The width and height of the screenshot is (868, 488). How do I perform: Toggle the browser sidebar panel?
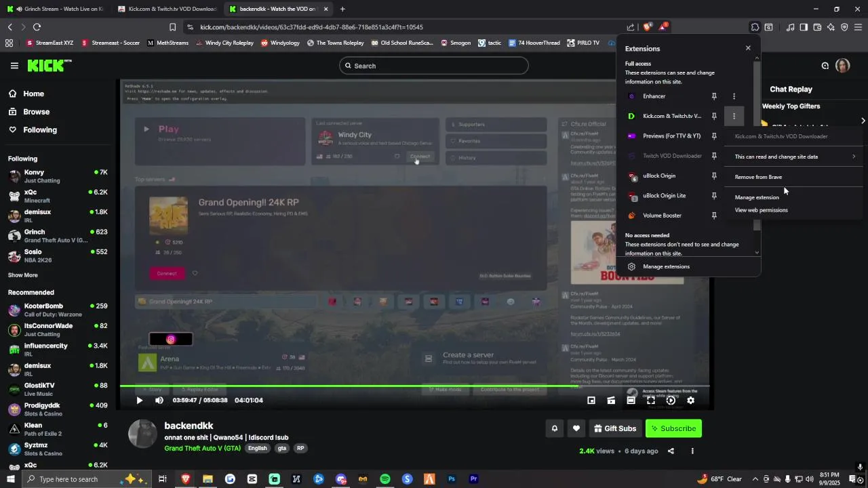point(804,27)
